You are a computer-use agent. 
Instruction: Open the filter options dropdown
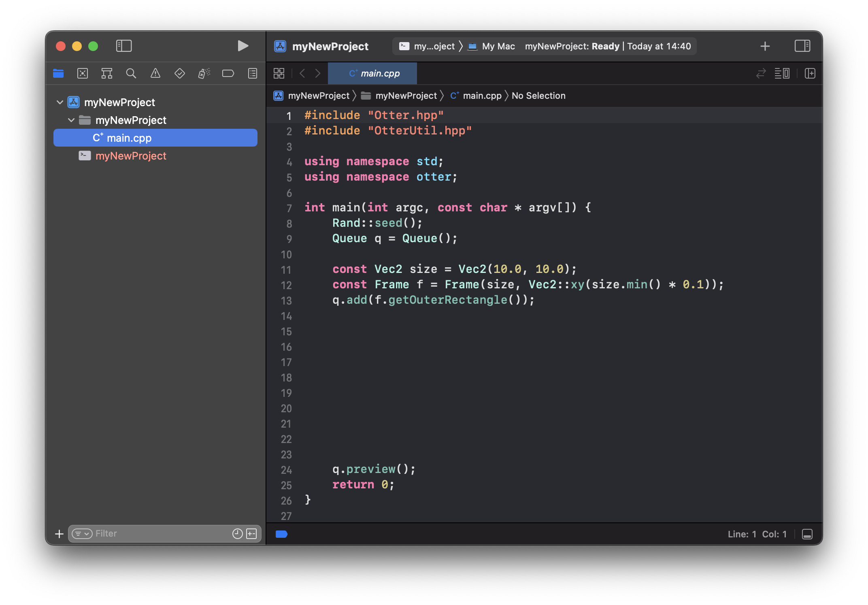pos(82,534)
